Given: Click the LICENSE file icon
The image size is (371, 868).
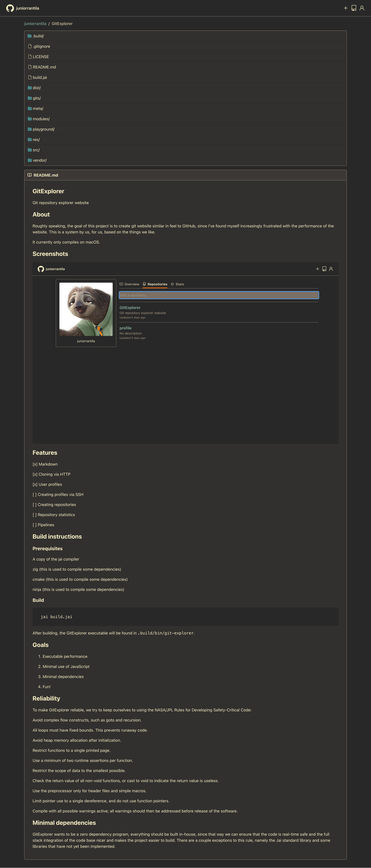Looking at the screenshot, I should (30, 57).
